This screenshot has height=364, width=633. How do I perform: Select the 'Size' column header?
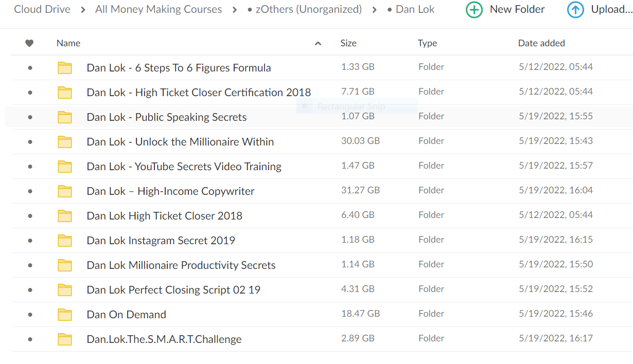point(348,43)
